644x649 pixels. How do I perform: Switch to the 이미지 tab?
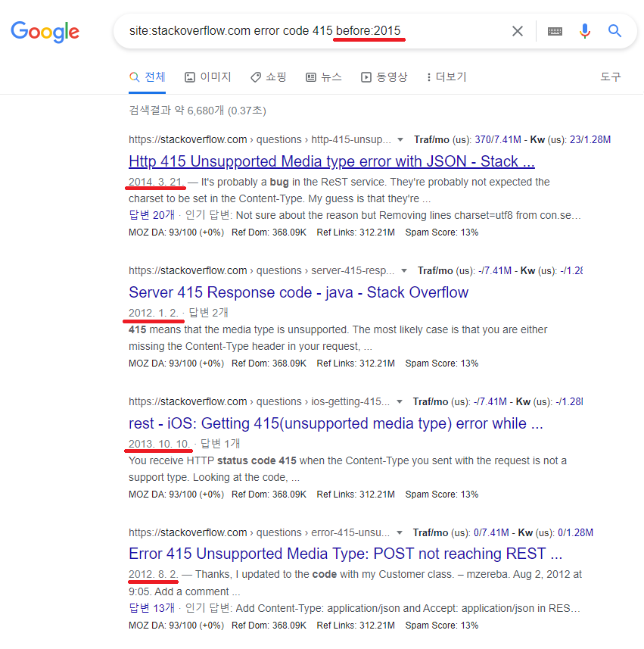click(x=207, y=77)
